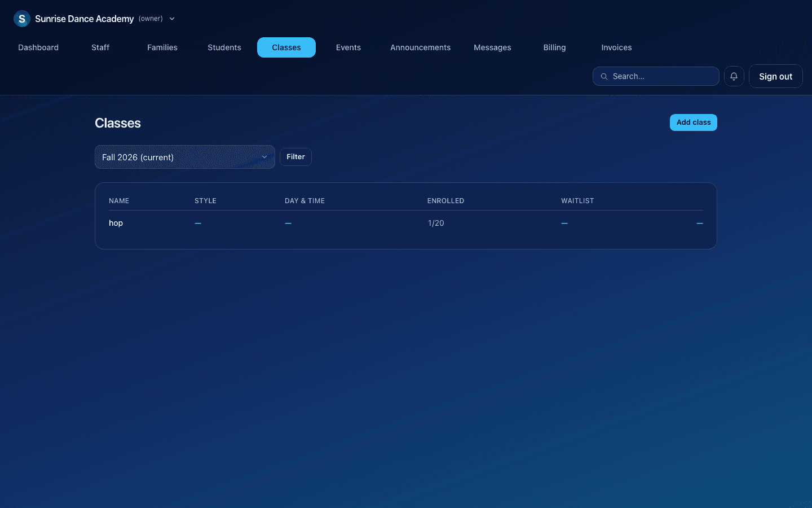The height and width of the screenshot is (508, 812).
Task: Click the 1/20 enrolled value
Action: click(436, 223)
